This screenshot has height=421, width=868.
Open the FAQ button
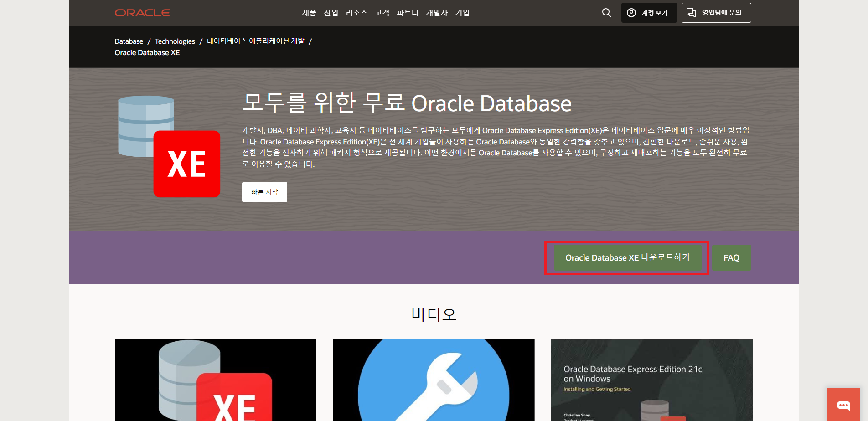[731, 258]
